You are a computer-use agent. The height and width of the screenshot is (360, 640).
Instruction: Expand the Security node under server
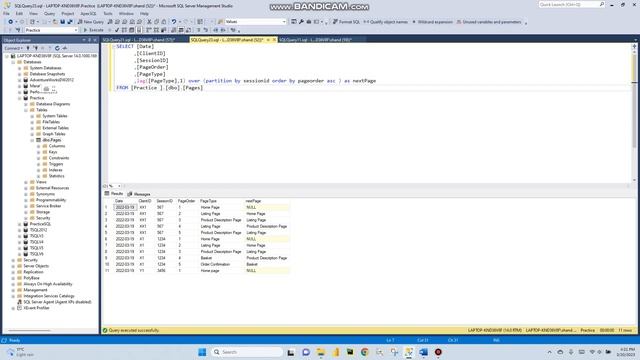pos(13,260)
